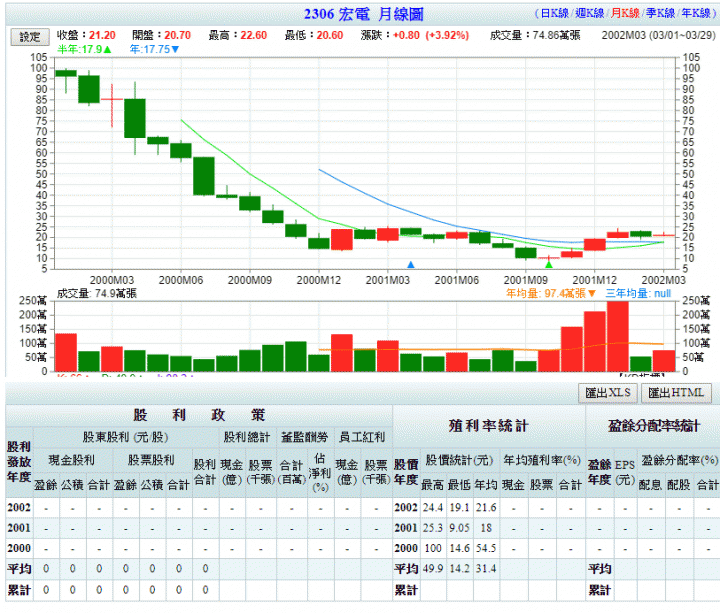Click the 開盤 value 20.70
This screenshot has height=613, width=720.
point(177,35)
